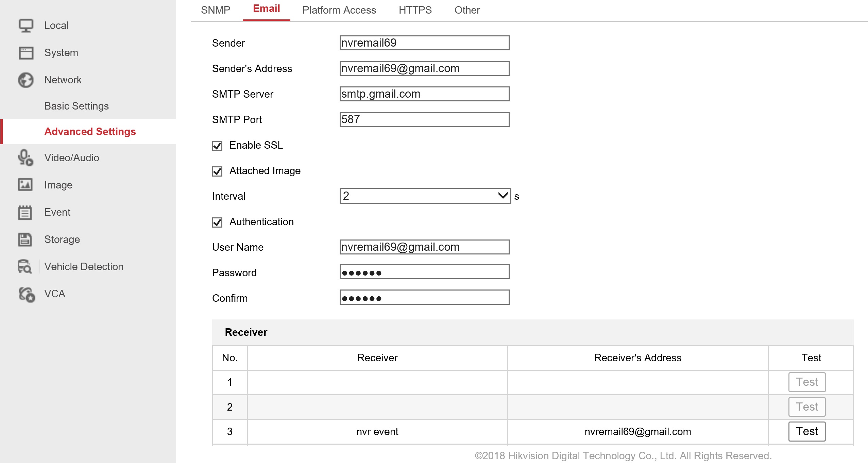Go to the HTTPS tab

[415, 10]
